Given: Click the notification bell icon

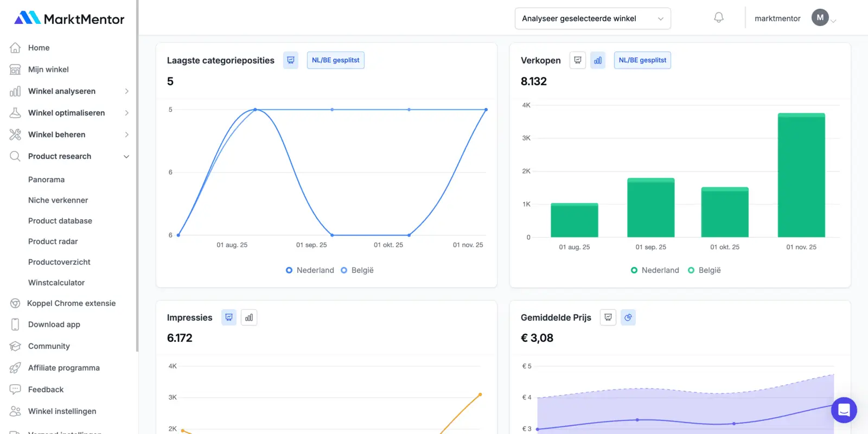Looking at the screenshot, I should [718, 18].
